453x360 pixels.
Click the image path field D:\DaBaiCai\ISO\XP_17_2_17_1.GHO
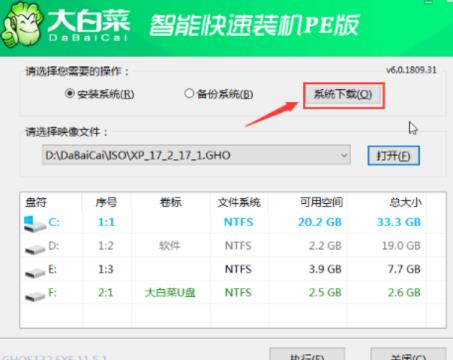point(196,155)
